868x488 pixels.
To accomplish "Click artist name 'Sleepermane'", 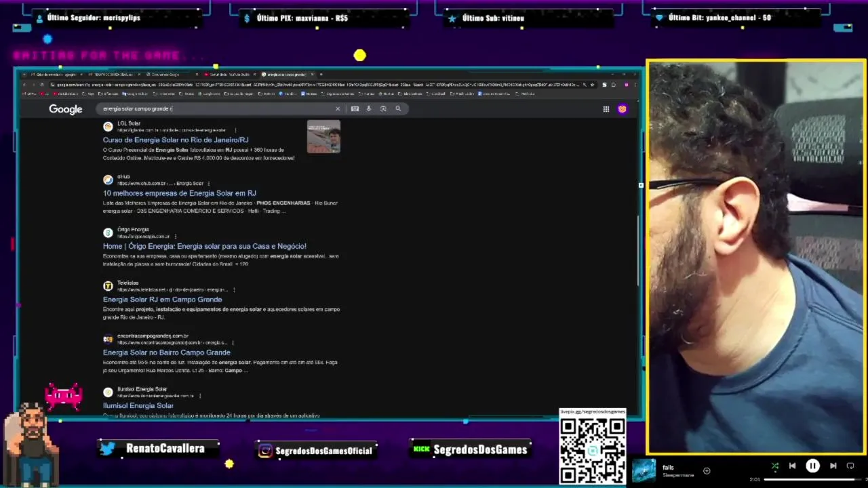I will click(678, 475).
